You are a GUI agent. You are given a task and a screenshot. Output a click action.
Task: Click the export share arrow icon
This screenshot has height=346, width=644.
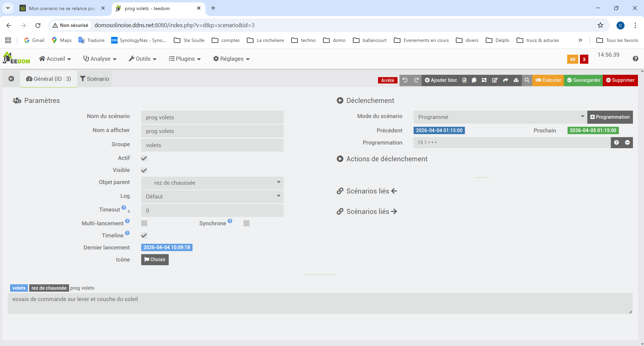click(505, 80)
